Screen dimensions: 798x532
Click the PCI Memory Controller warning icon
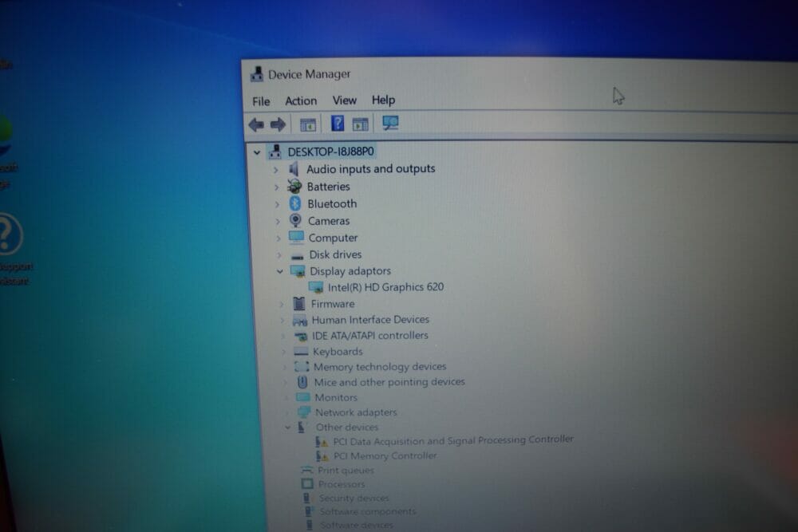(x=322, y=455)
